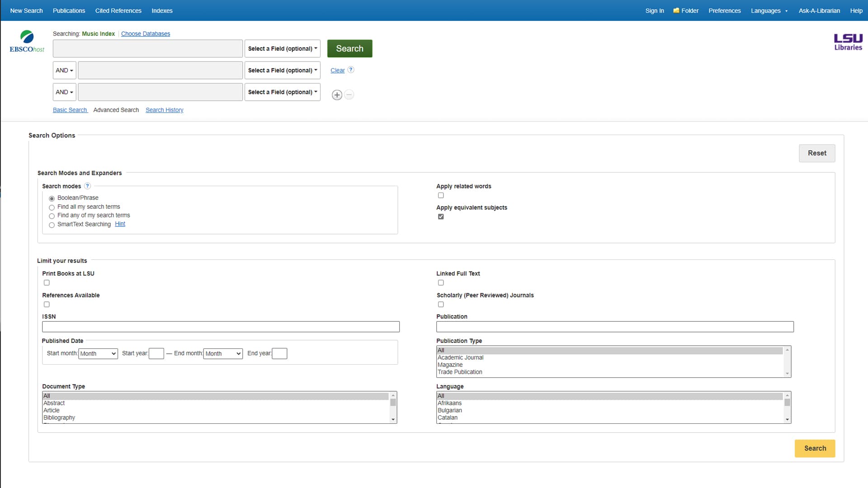This screenshot has height=488, width=868.
Task: Check References Available option
Action: (47, 304)
